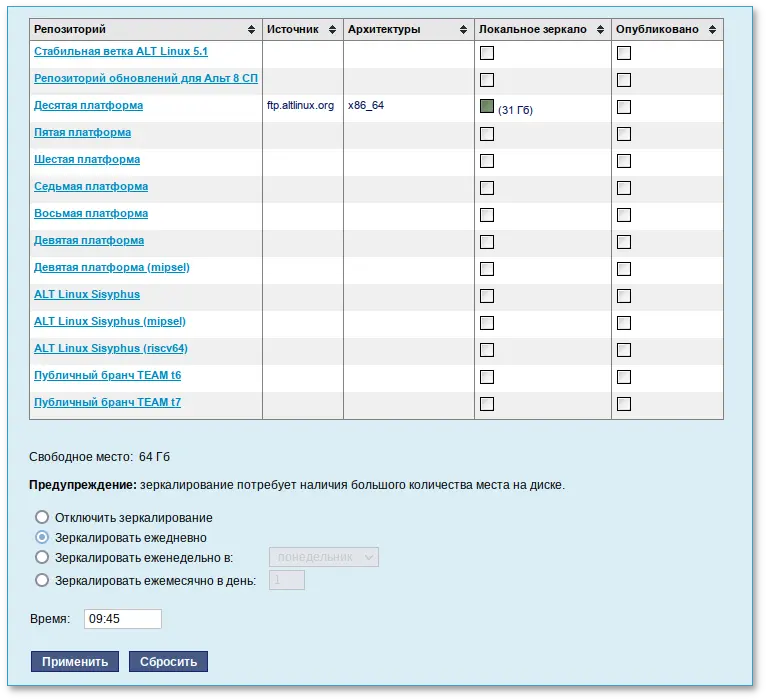
Task: Check Опубликовано for Девятая платформа (mipsel)
Action: pyautogui.click(x=624, y=269)
